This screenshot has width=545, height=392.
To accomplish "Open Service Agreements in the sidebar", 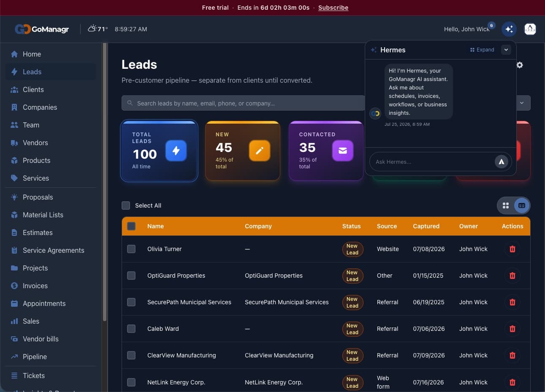I will point(51,250).
